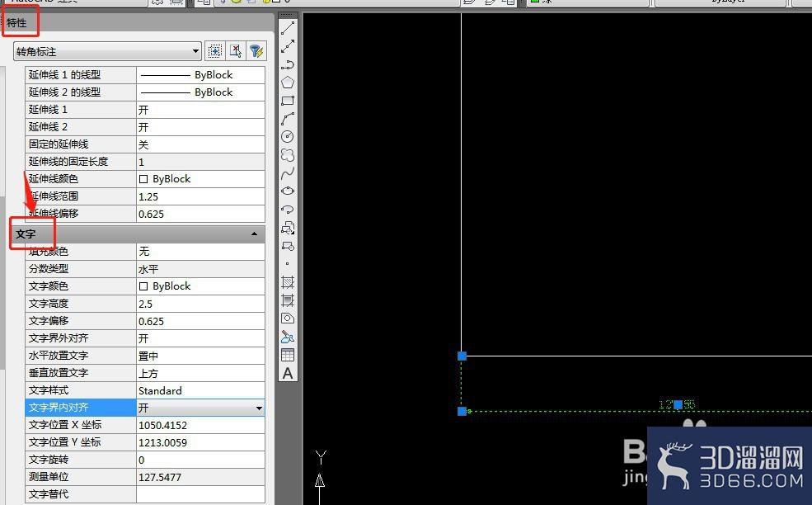Click the 延伸线 2 开 value
Viewport: 812px width, 505px height.
point(200,127)
